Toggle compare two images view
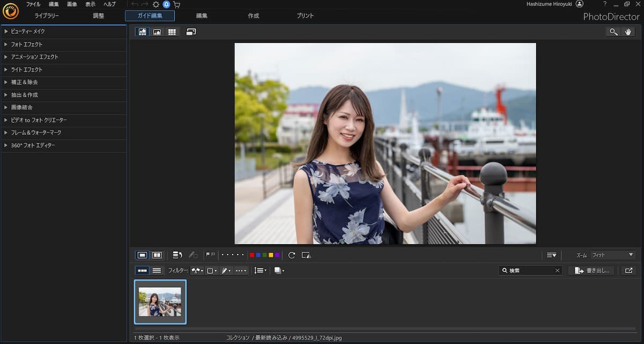The image size is (644, 344). coord(157,255)
